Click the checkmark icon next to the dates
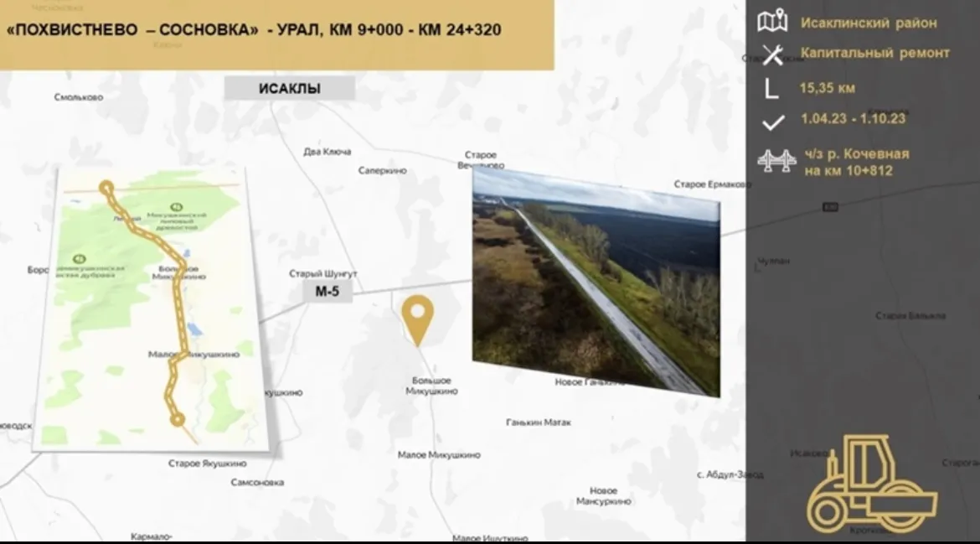This screenshot has height=544, width=980. point(772,122)
